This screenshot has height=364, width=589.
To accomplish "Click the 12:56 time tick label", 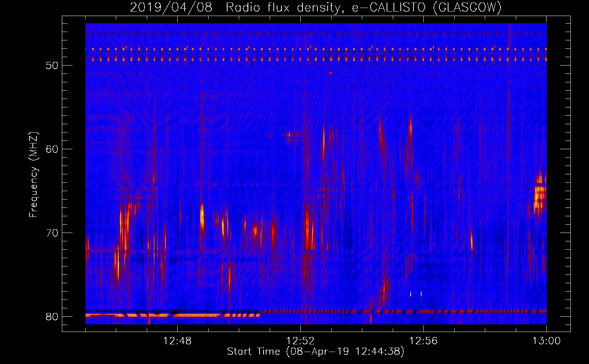I will coord(423,341).
